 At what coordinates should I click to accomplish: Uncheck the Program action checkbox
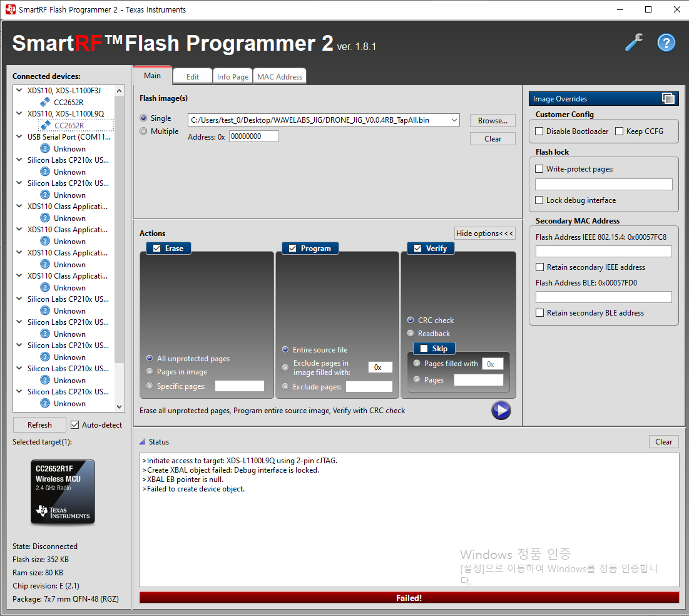[x=293, y=249]
